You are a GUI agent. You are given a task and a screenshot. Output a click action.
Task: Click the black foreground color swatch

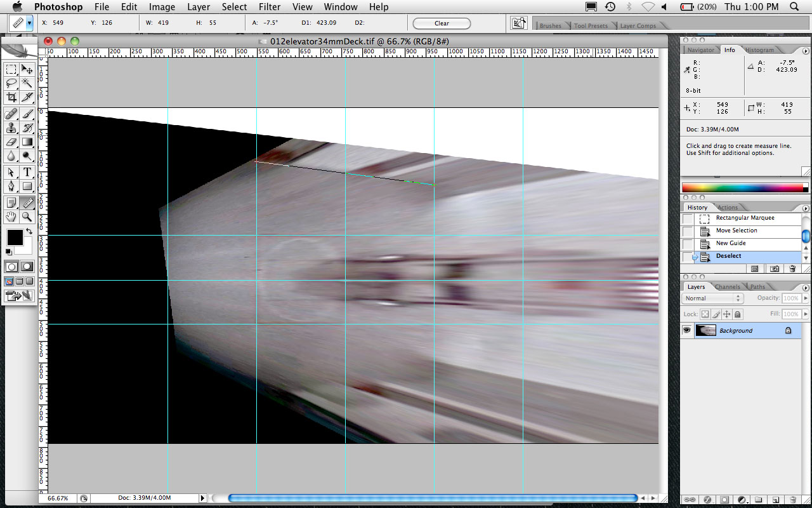pos(15,237)
